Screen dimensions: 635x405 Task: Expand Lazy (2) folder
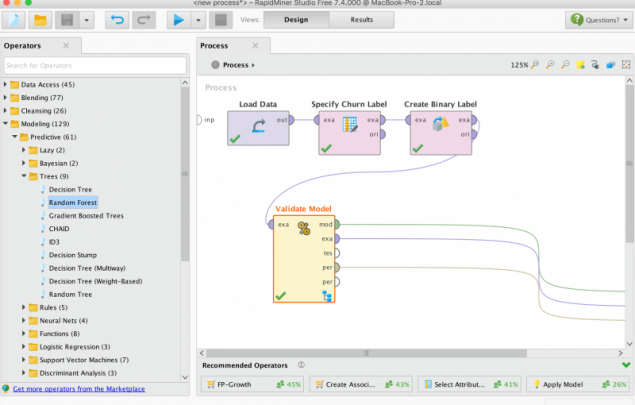[x=23, y=150]
